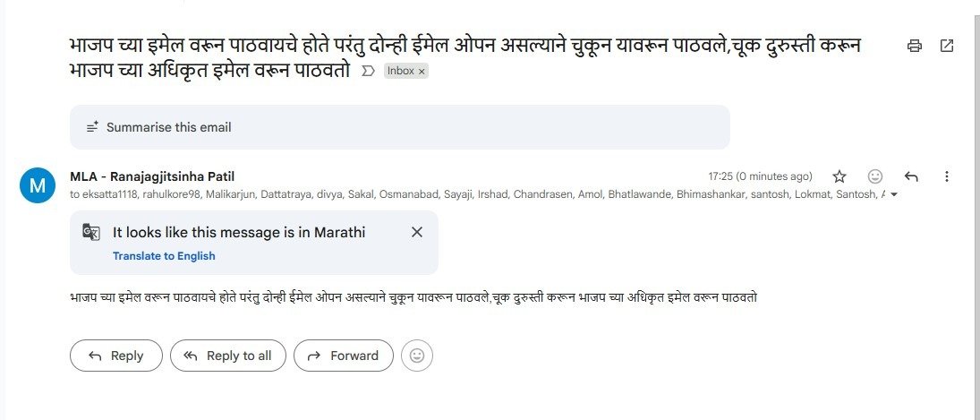
Task: Click the blue M sender avatar
Action: [x=38, y=185]
